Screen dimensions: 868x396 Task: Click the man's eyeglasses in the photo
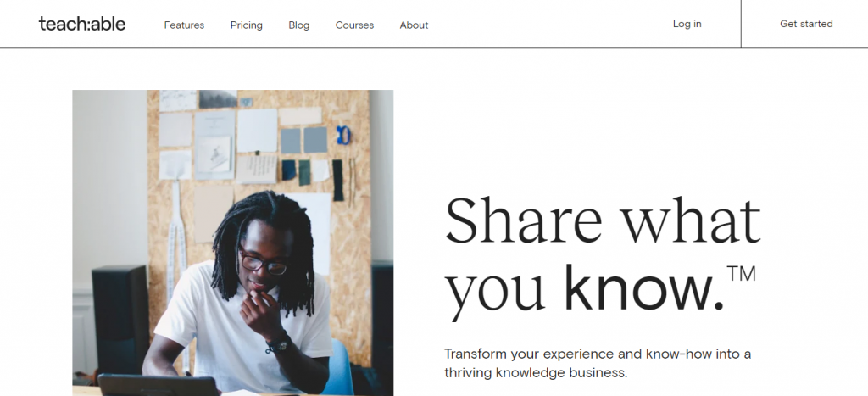point(261,262)
